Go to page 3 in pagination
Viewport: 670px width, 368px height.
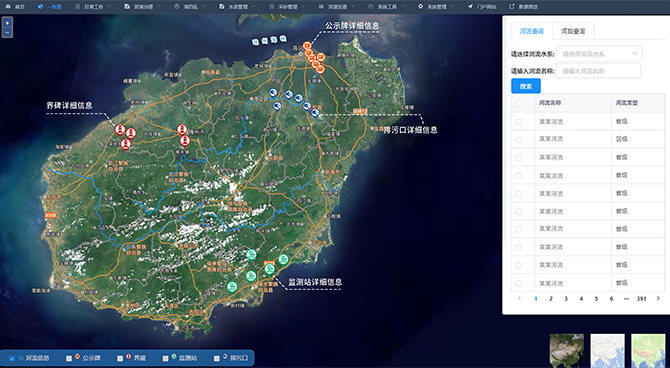pyautogui.click(x=566, y=299)
